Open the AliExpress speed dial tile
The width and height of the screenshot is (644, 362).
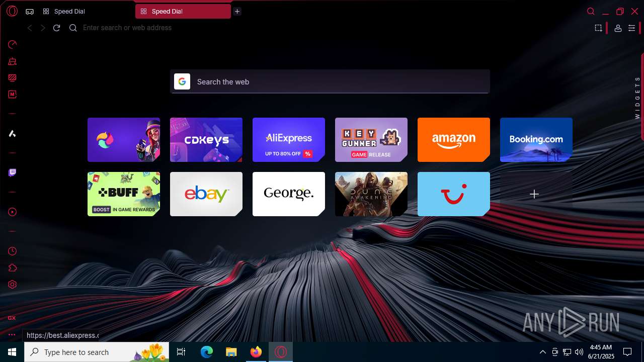[289, 140]
